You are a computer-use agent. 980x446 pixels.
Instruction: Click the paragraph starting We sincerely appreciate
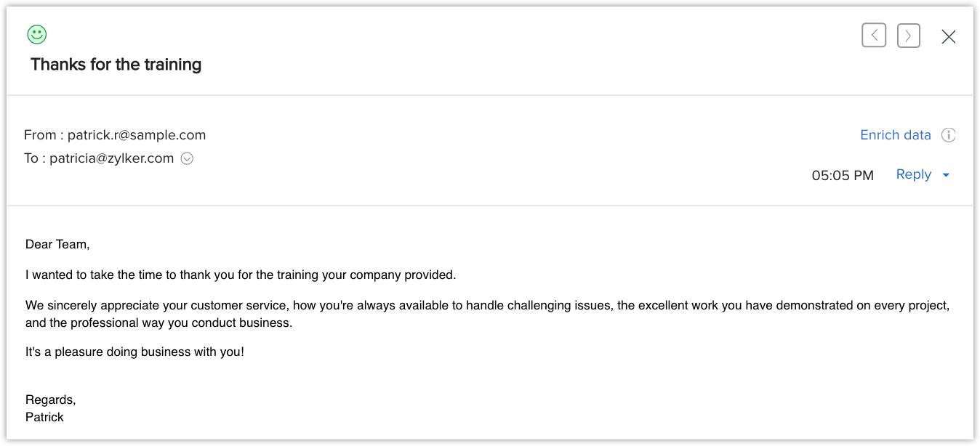pyautogui.click(x=487, y=306)
